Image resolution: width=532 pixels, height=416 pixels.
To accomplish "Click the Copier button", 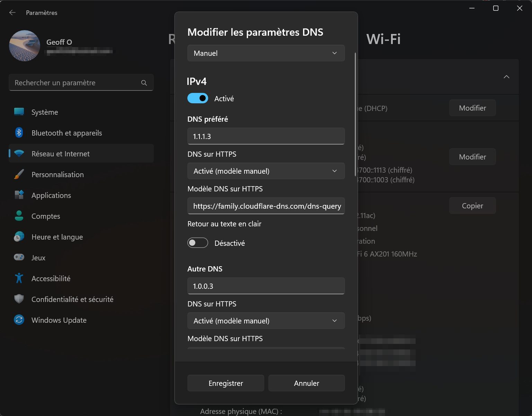I will [472, 206].
